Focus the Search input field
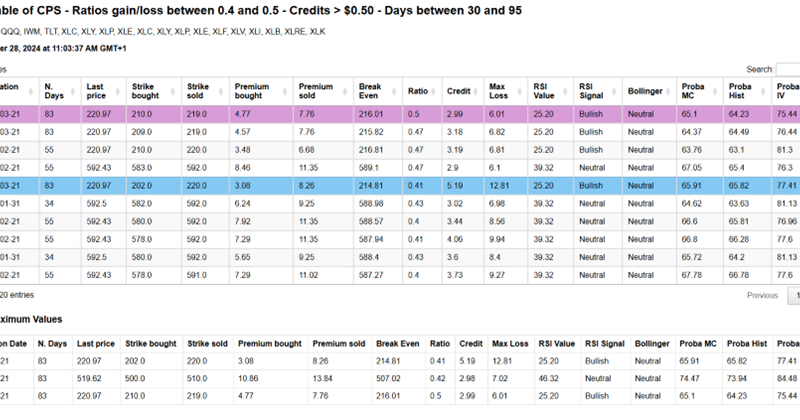Viewport: 800px width, 420px height. [788, 69]
